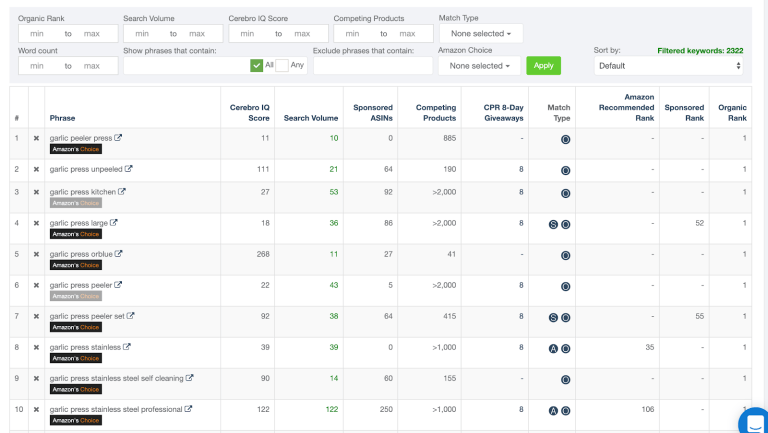Click Organic Rank min input field

(37, 33)
